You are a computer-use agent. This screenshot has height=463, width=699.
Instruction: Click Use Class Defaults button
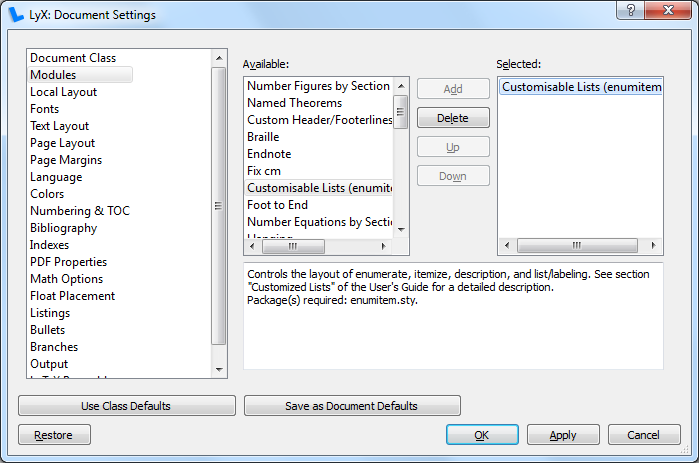(x=127, y=406)
